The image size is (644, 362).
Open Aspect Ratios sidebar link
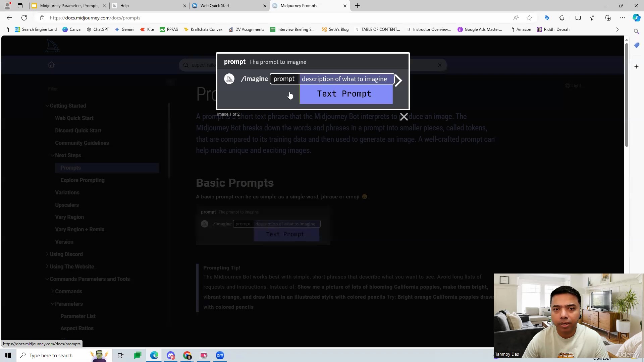point(77,328)
